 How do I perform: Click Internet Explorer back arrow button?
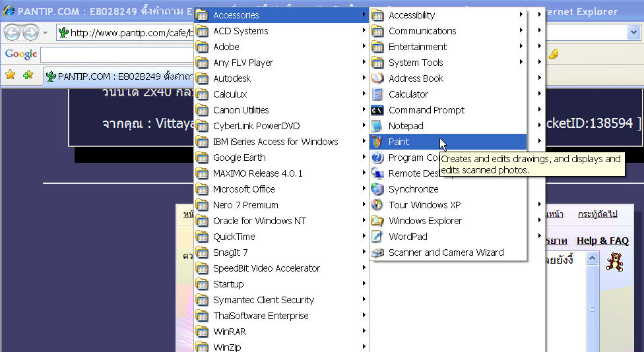coord(12,32)
